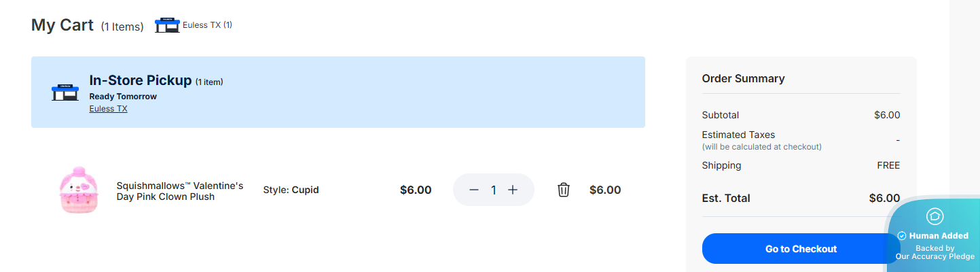Image resolution: width=980 pixels, height=272 pixels.
Task: Click the store icon in In-Store Pickup banner
Action: pos(65,92)
